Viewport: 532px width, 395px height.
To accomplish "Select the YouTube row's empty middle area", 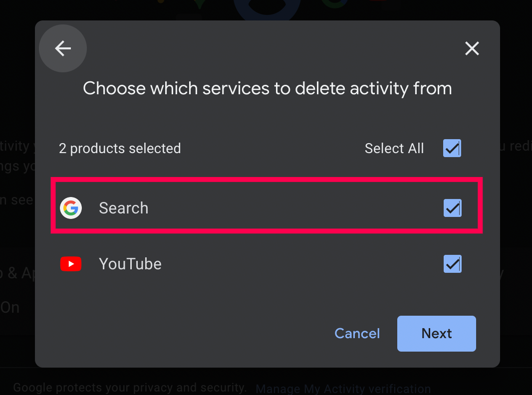I will tap(289, 264).
